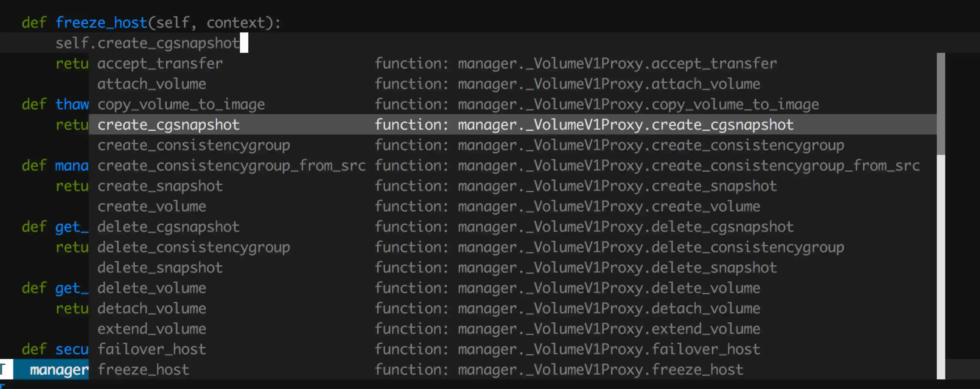Viewport: 980px width, 389px height.
Task: Select detach_volume in the popup menu
Action: pyautogui.click(x=152, y=309)
